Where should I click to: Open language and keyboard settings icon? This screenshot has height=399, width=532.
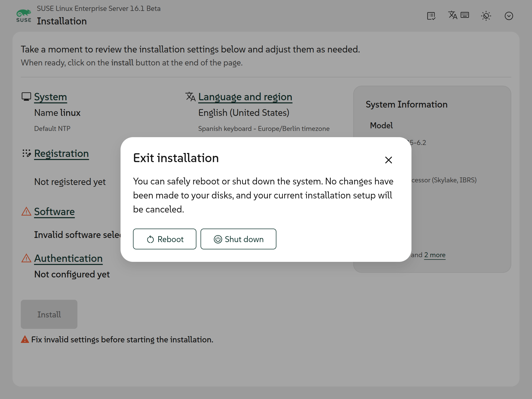pyautogui.click(x=459, y=15)
